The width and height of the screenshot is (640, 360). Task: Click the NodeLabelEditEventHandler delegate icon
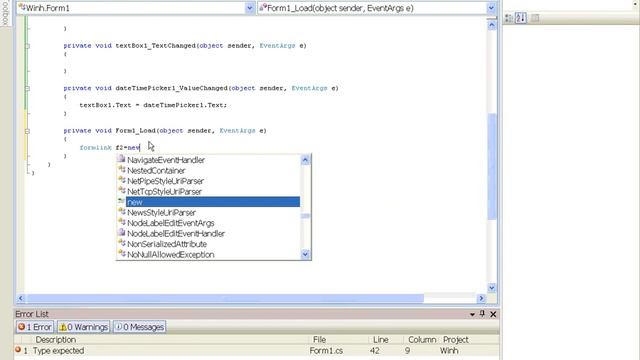[x=121, y=233]
